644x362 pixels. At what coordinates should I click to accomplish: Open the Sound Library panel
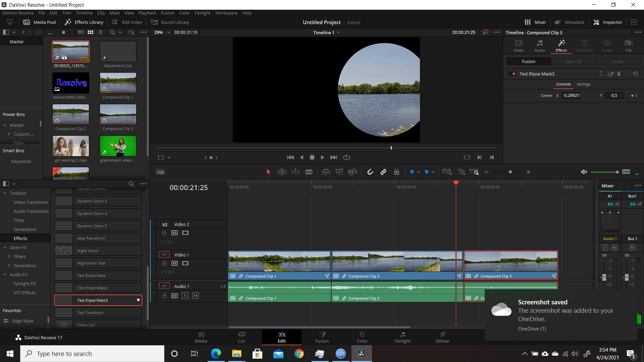pos(170,22)
